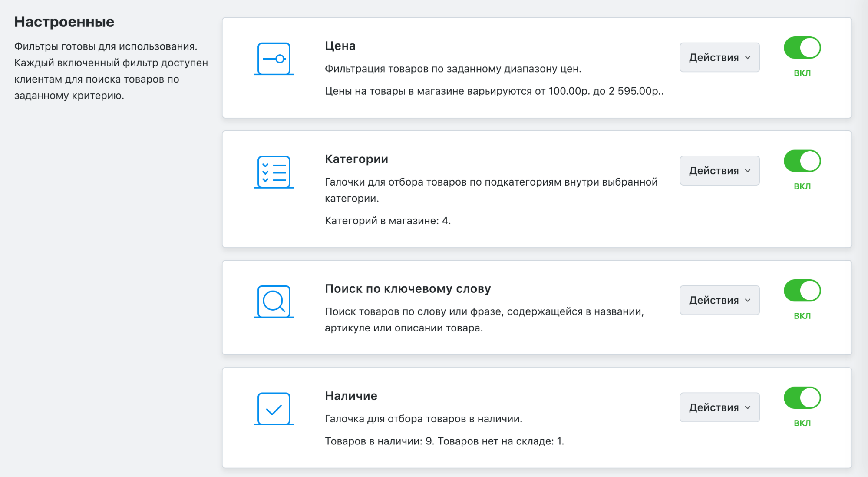Image resolution: width=868 pixels, height=477 pixels.
Task: Click the Категории checklist filter icon
Action: 274,172
